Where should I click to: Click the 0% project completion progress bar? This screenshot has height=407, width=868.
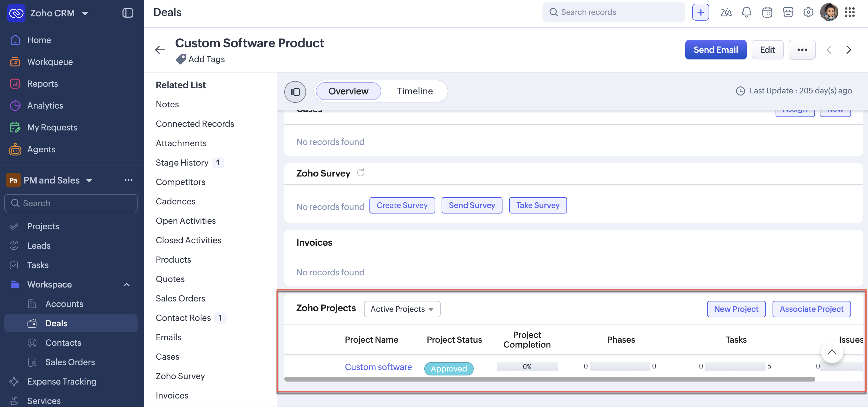tap(527, 367)
